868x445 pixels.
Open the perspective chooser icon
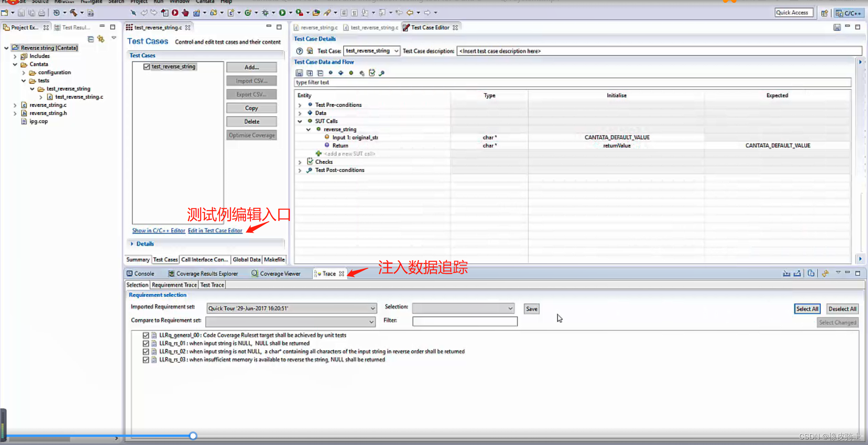825,13
